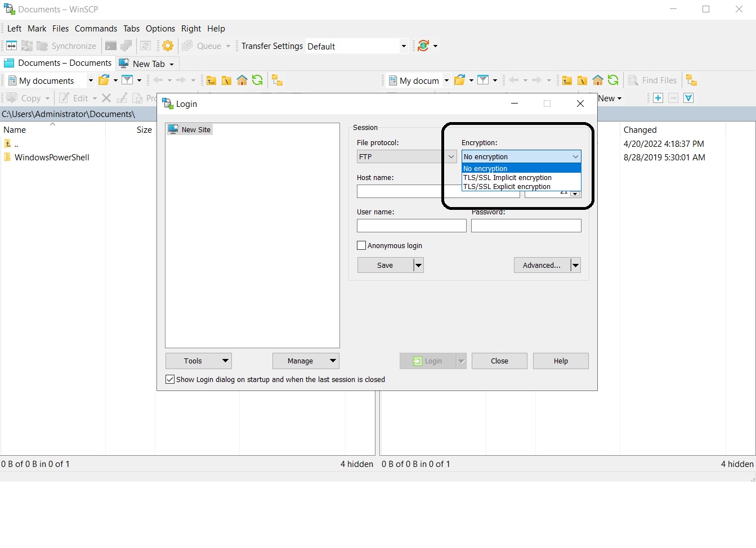Click the Save button in Login dialog

click(x=386, y=265)
